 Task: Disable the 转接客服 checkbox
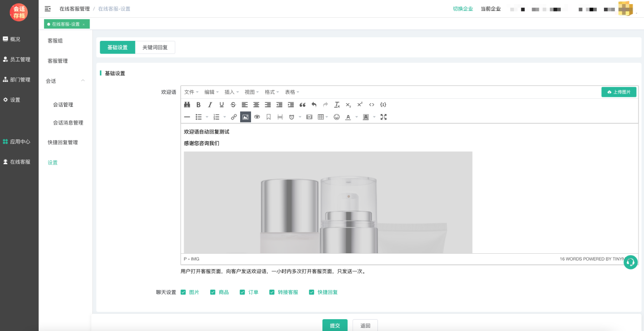(272, 292)
